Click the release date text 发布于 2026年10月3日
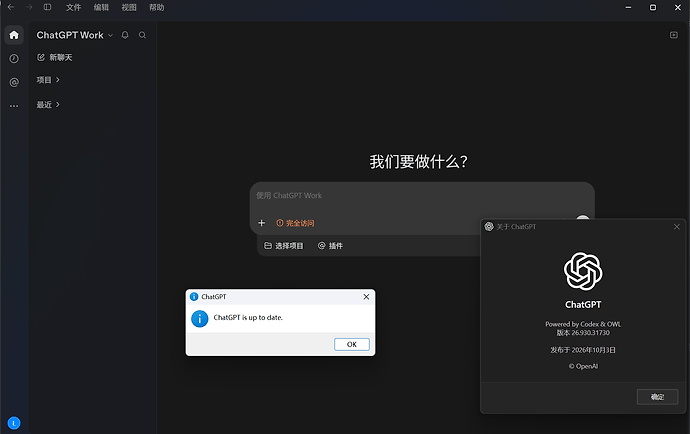 [583, 350]
